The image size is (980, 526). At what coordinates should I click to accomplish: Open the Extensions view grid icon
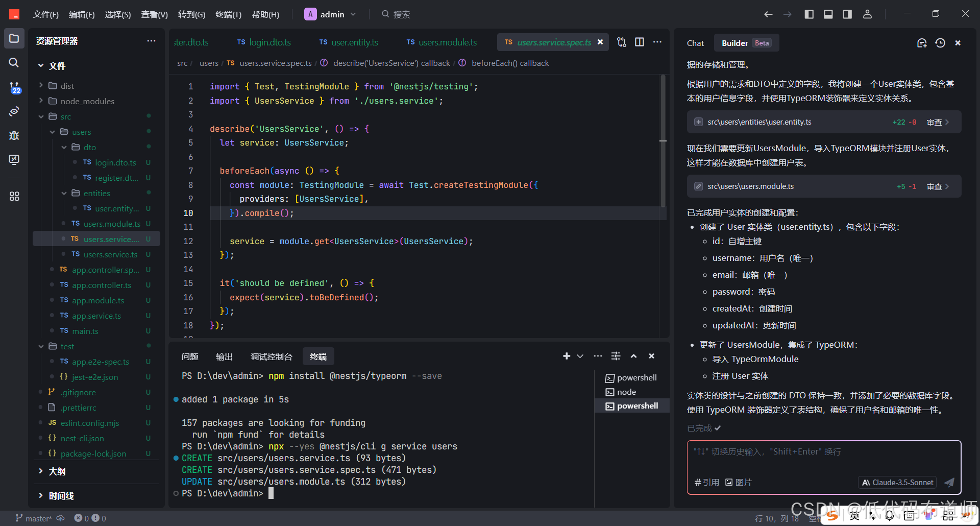(x=14, y=196)
